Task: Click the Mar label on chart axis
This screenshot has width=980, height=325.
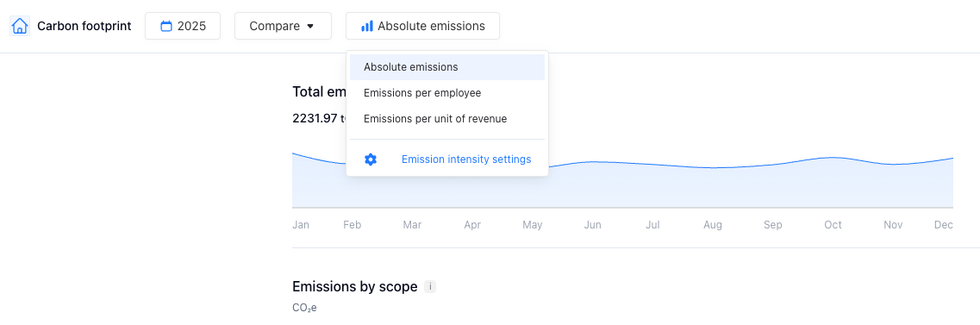Action: pyautogui.click(x=413, y=225)
